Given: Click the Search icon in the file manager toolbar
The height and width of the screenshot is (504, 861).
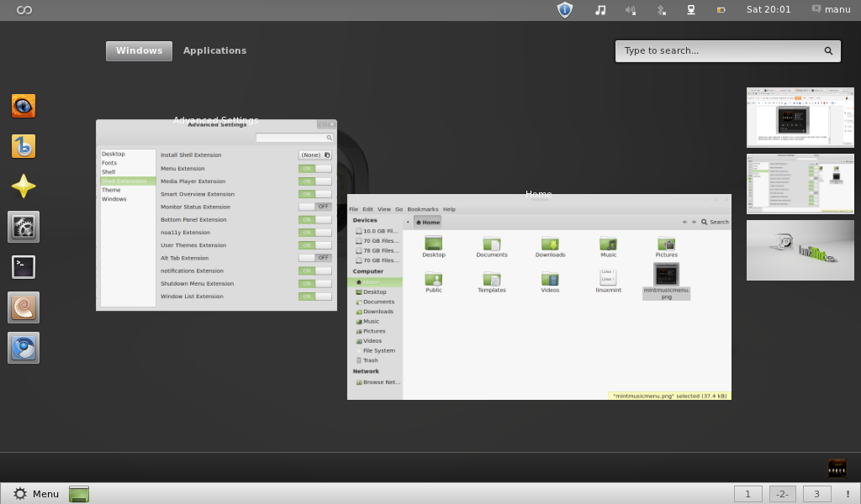Looking at the screenshot, I should (x=703, y=222).
